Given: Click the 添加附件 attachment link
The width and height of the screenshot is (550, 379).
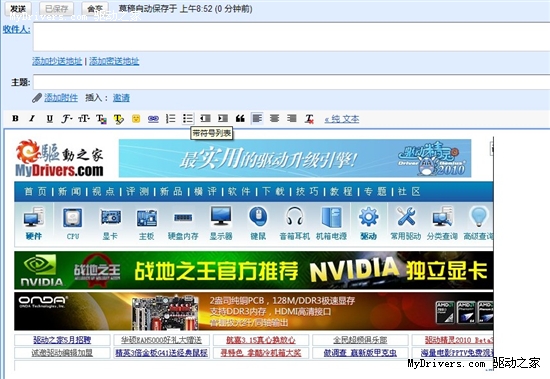Looking at the screenshot, I should click(x=61, y=98).
